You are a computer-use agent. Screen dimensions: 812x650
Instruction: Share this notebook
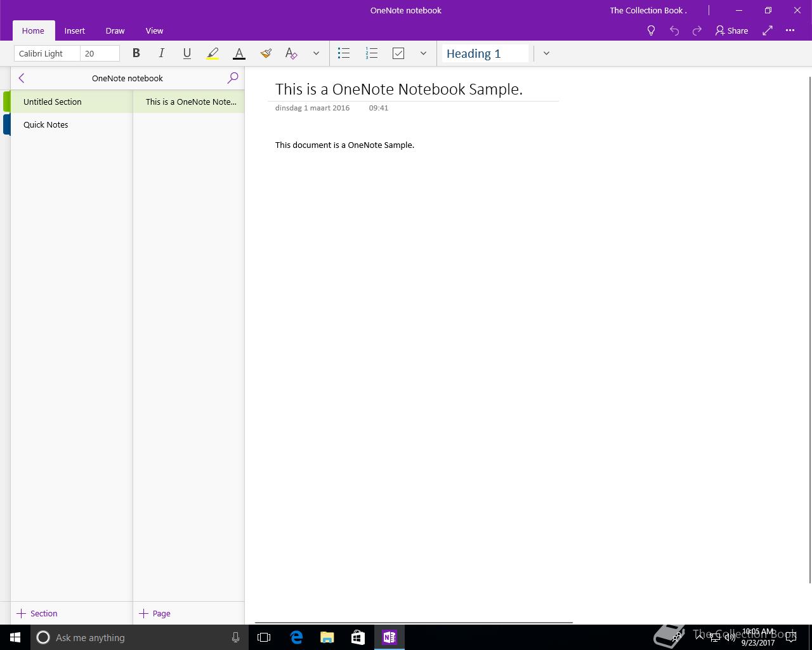click(x=731, y=30)
